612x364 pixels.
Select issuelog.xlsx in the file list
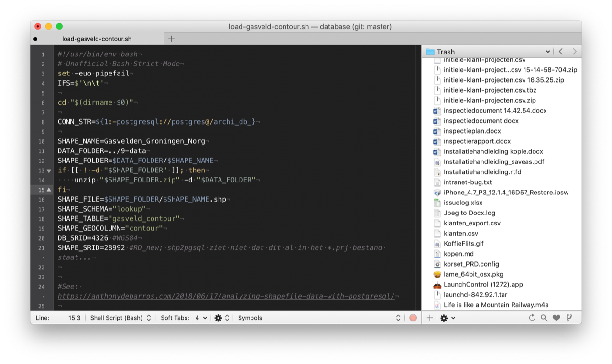(463, 203)
